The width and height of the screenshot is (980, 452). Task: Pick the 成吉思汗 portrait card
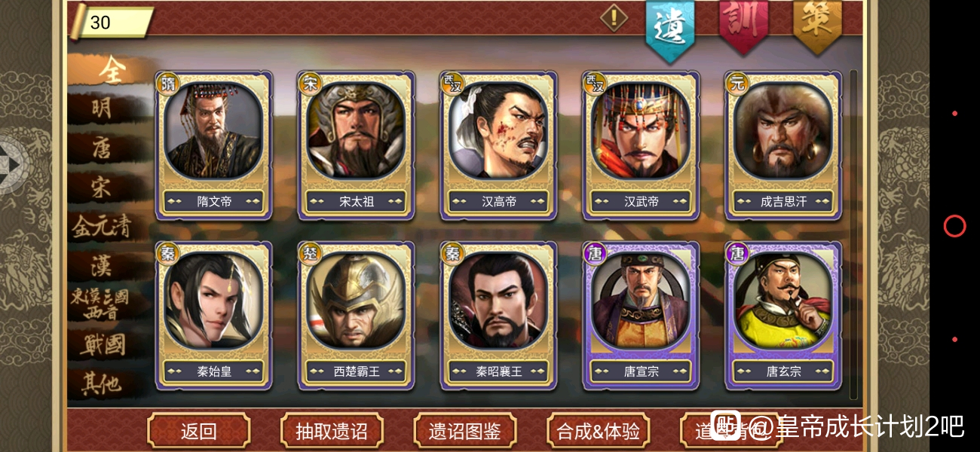(783, 145)
